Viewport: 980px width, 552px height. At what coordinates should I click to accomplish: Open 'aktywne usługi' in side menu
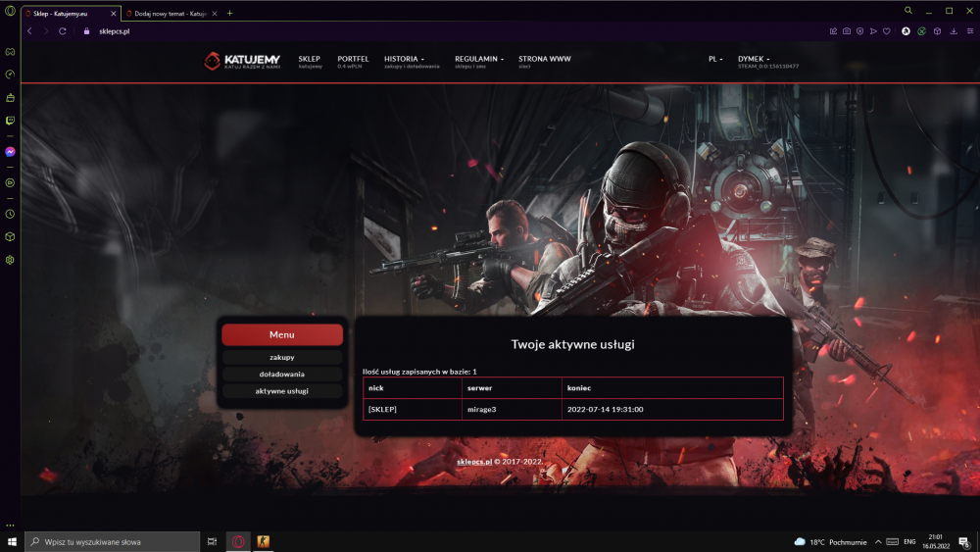(282, 391)
